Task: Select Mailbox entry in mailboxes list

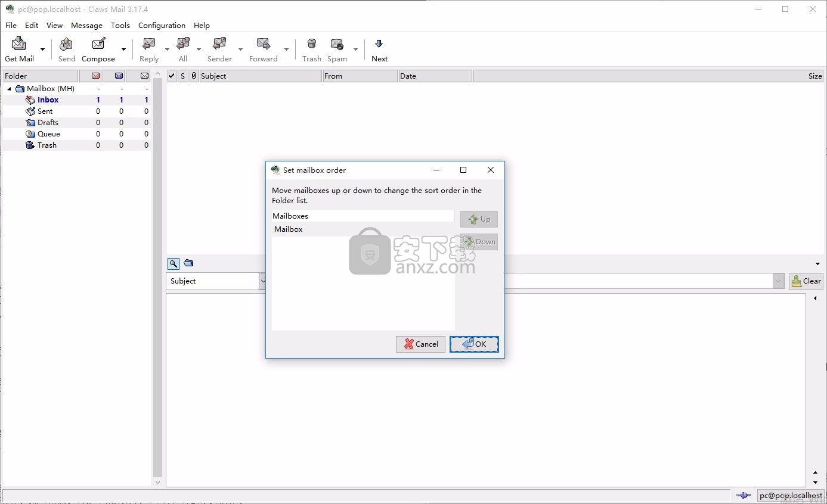Action: [363, 229]
